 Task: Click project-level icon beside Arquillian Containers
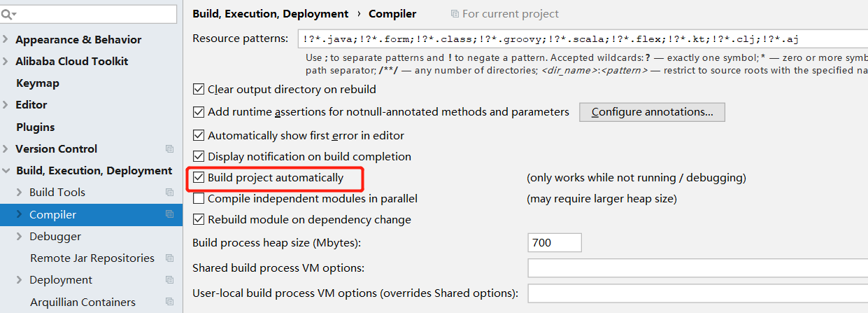pyautogui.click(x=169, y=302)
